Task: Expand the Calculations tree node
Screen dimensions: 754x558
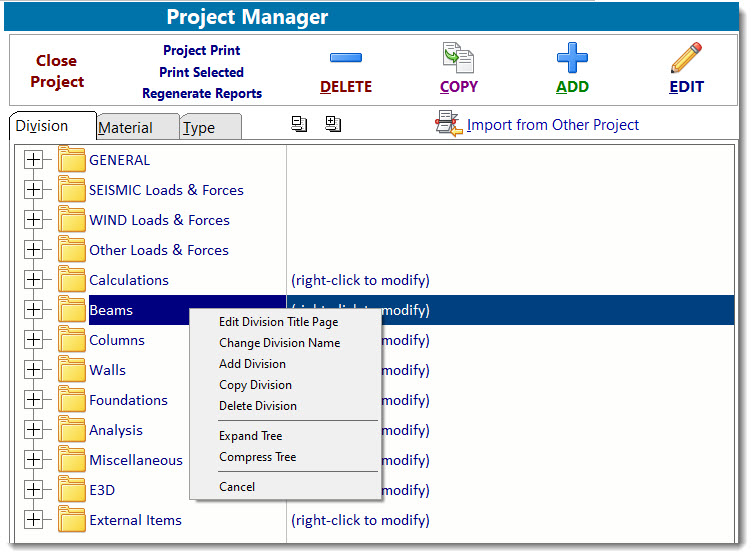Action: (34, 280)
